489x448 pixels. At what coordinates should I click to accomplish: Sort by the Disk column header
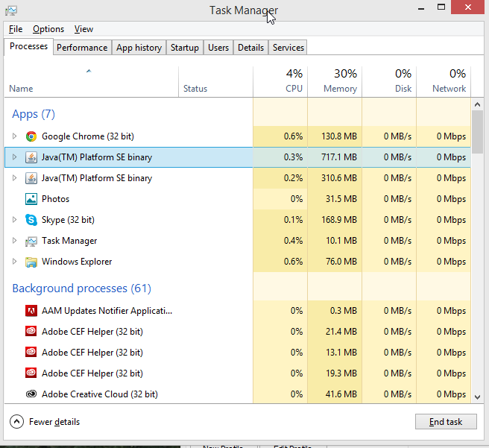[389, 82]
